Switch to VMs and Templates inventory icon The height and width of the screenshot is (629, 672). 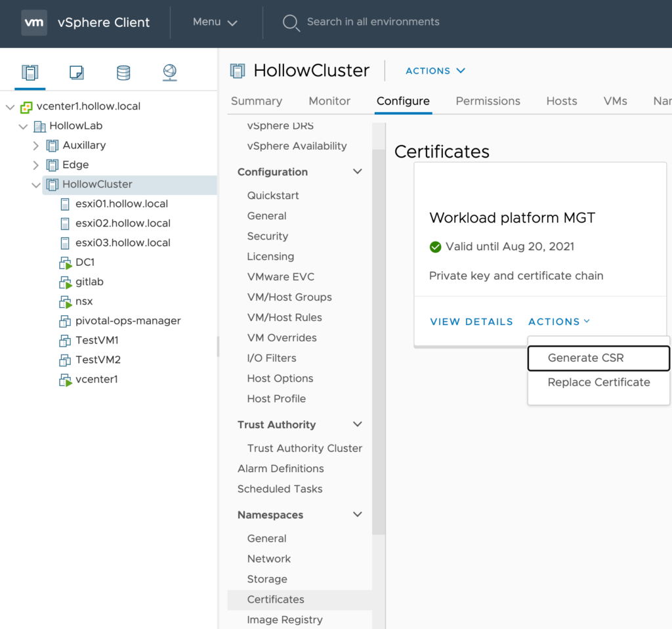coord(77,72)
